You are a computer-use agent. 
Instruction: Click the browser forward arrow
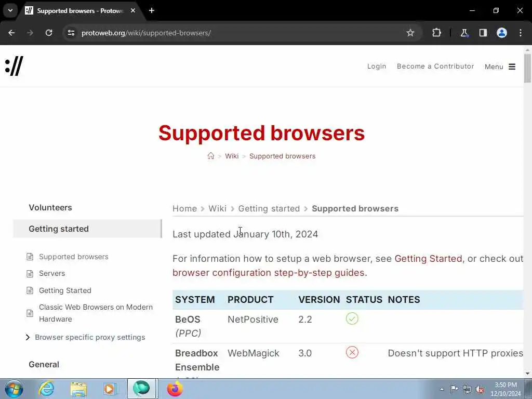pos(30,33)
